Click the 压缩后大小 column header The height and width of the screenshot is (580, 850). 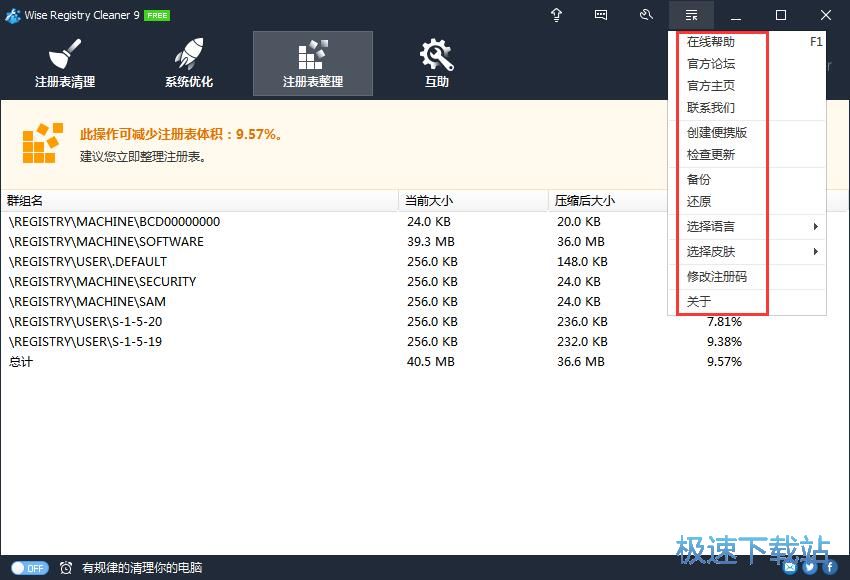pos(608,201)
